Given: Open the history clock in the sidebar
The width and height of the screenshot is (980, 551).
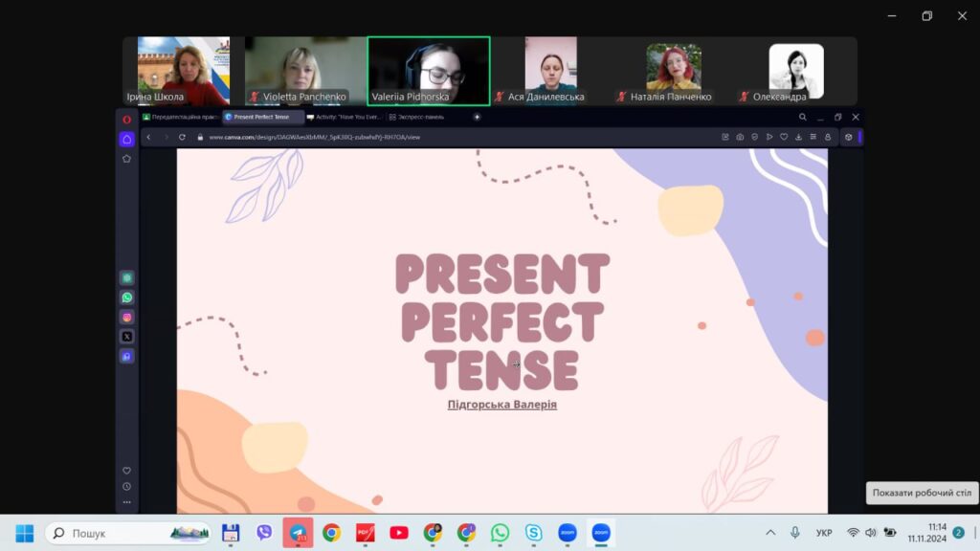Looking at the screenshot, I should [127, 487].
